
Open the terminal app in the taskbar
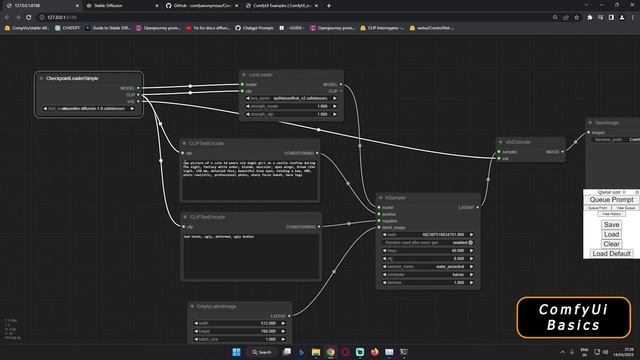(x=404, y=352)
